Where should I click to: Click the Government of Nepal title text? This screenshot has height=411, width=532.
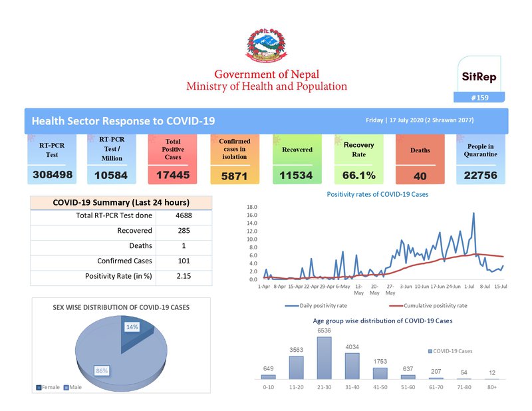[x=267, y=74]
